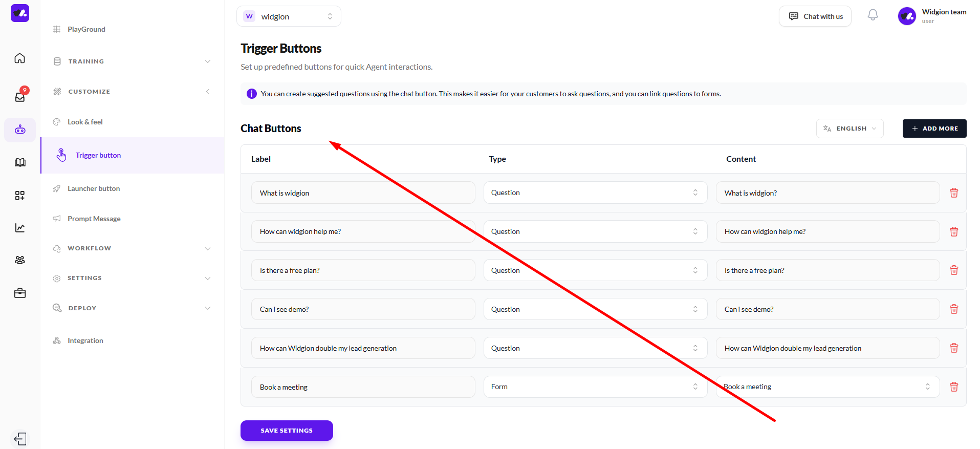Open Type dropdown for "Book a meeting" row
The height and width of the screenshot is (449, 980).
click(x=595, y=387)
